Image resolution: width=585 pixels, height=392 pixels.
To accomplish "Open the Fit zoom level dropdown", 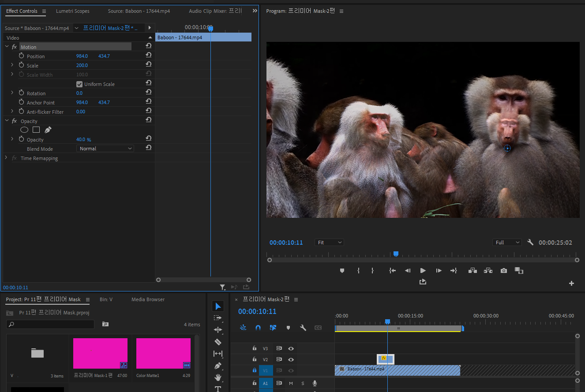I will click(329, 243).
